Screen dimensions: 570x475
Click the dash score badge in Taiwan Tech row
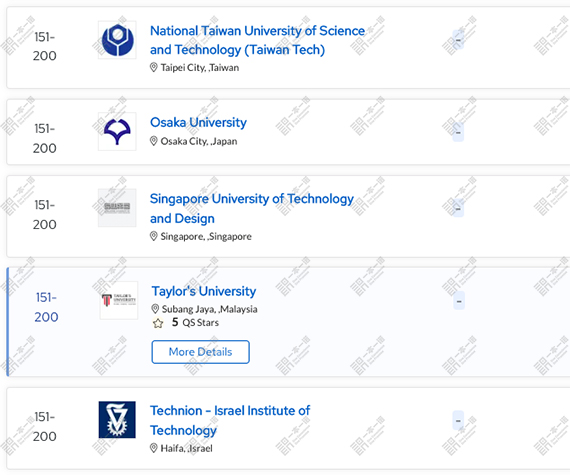[458, 40]
